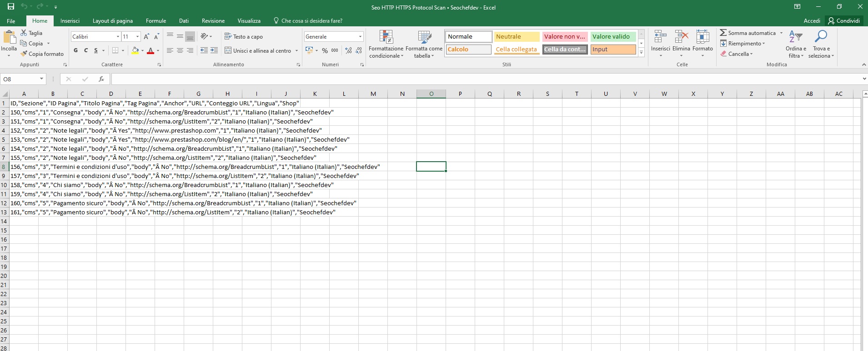Align text right in cell
The height and width of the screenshot is (351, 868).
tap(190, 50)
